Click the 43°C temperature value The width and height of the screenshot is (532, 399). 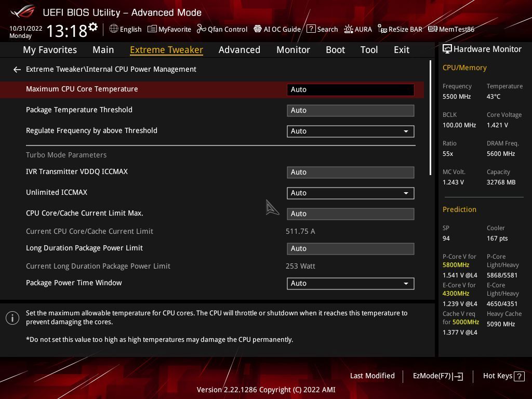click(494, 97)
